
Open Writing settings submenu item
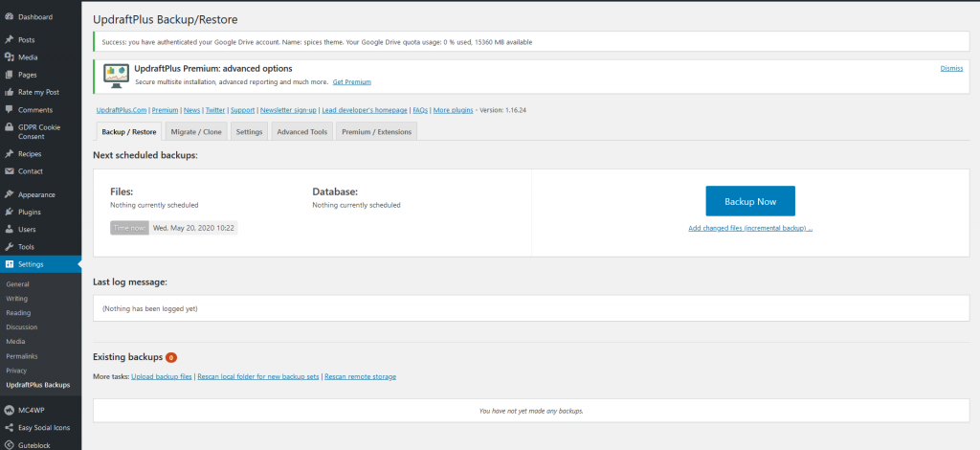point(17,299)
